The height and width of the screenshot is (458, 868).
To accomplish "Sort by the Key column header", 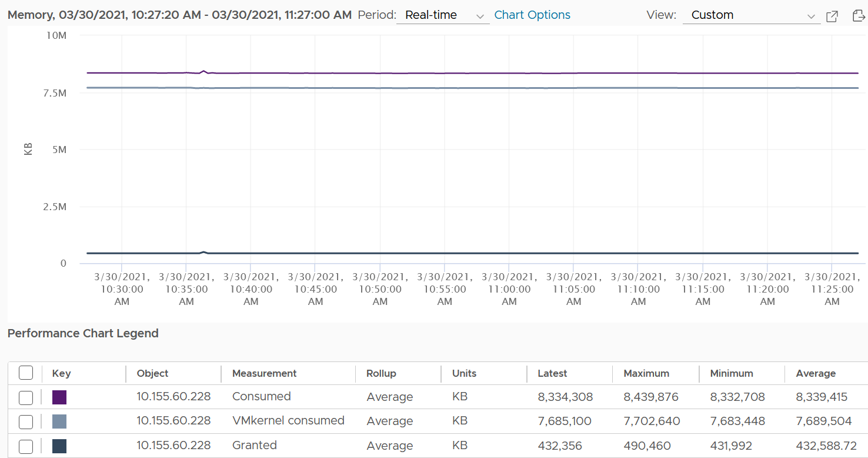I will coord(61,373).
